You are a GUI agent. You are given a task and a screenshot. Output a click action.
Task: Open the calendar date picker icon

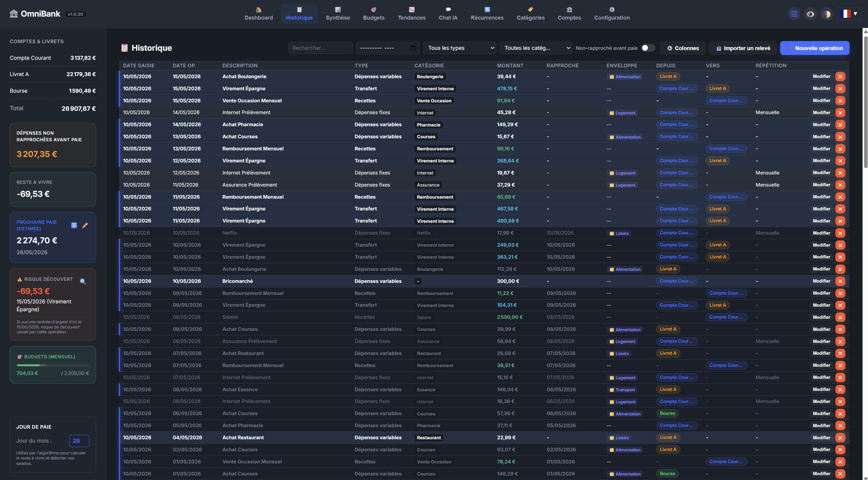(x=413, y=48)
